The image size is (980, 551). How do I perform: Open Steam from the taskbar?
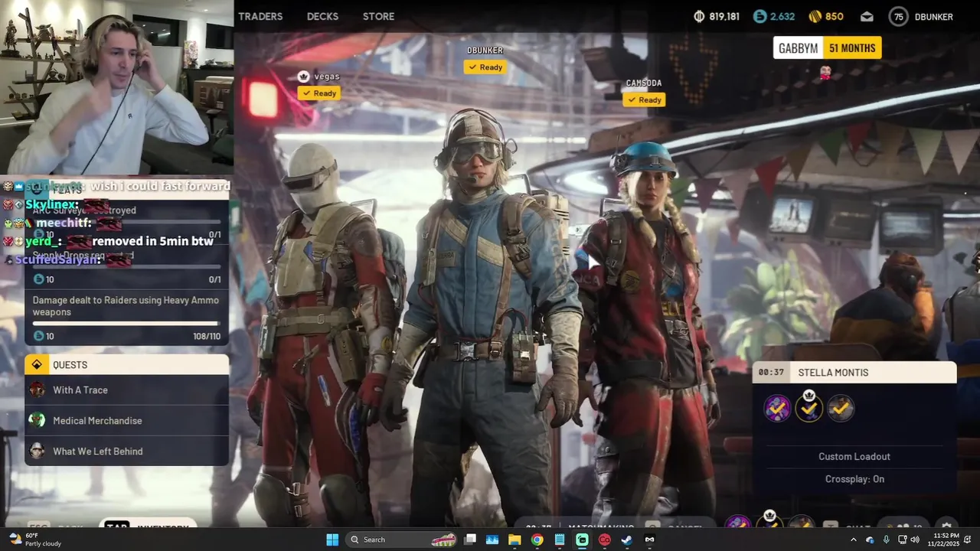click(x=627, y=540)
